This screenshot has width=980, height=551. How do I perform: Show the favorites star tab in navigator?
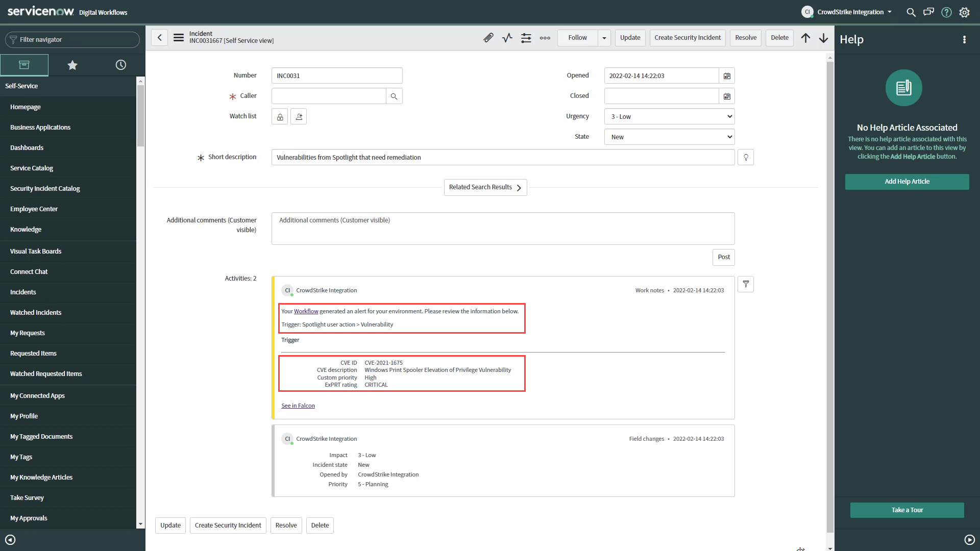tap(72, 65)
